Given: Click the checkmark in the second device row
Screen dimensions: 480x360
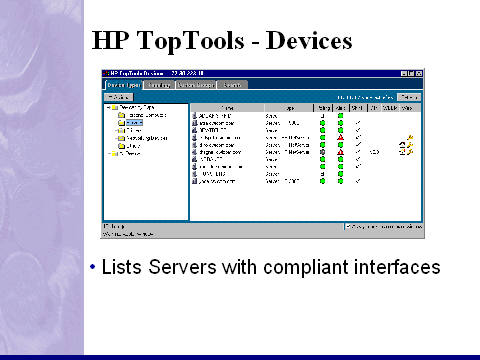Looking at the screenshot, I should coord(358,123).
